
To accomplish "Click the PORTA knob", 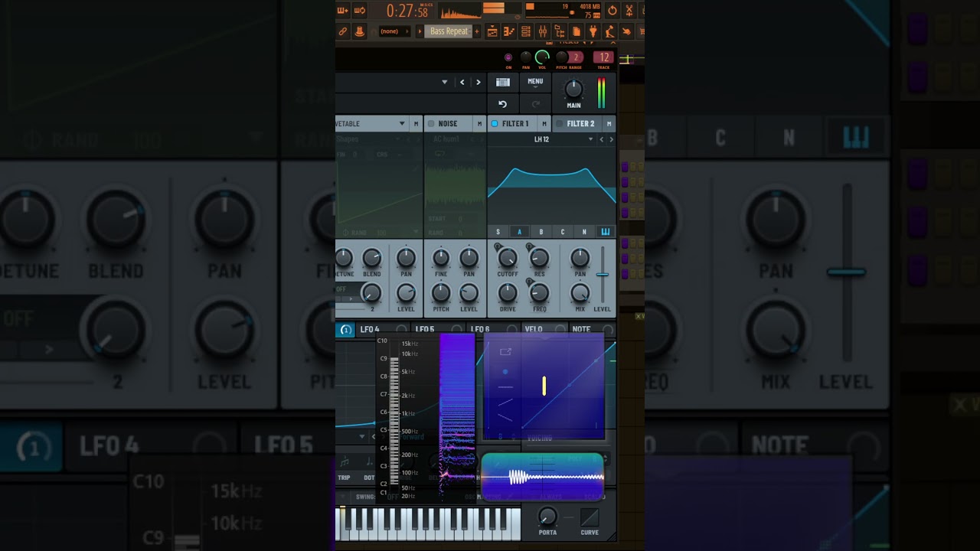I will tap(547, 515).
